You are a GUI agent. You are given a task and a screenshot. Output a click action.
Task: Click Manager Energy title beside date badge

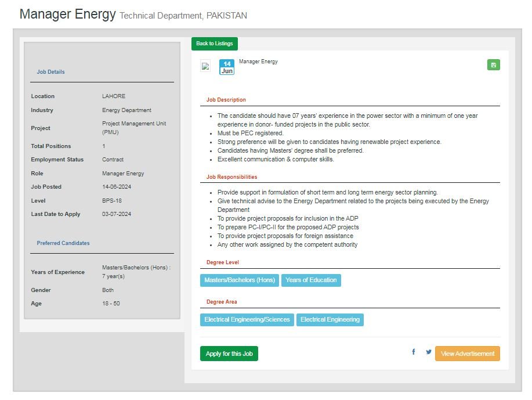coord(258,62)
